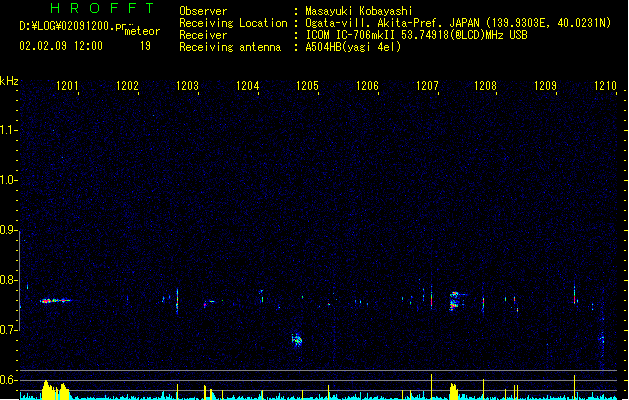Click the long meteor echo near 1201
The image size is (629, 400).
[x=55, y=301]
